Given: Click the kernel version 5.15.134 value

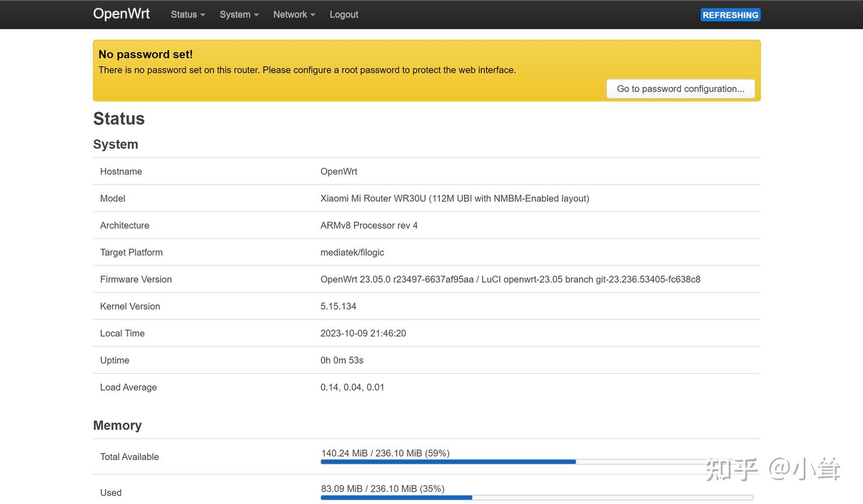Looking at the screenshot, I should 338,306.
